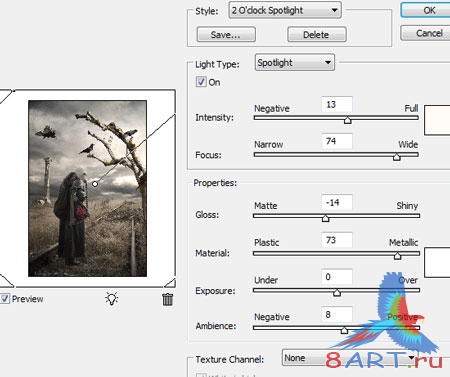Click the Exposure slider handle
Image resolution: width=450 pixels, height=377 pixels.
point(337,293)
